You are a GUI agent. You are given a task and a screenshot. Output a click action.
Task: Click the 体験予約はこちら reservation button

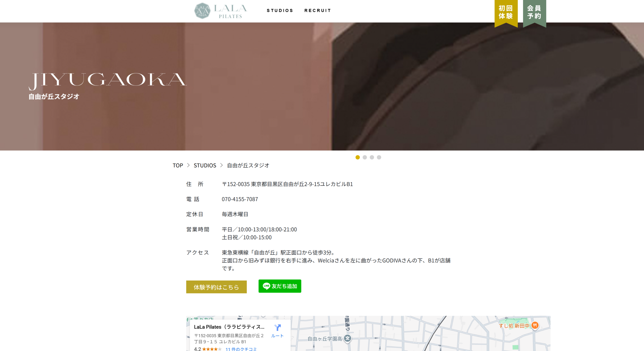216,287
